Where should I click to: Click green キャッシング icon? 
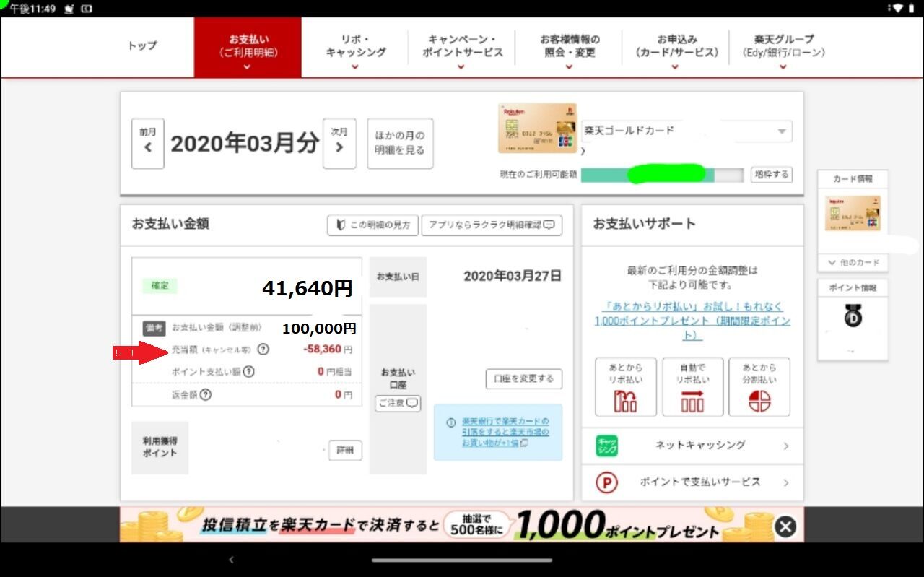[x=607, y=446]
